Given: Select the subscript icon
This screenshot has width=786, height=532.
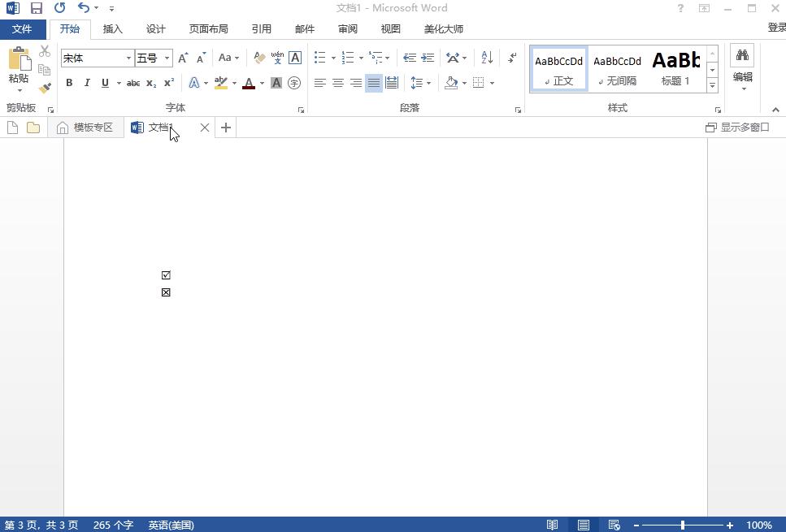Looking at the screenshot, I should tap(150, 82).
